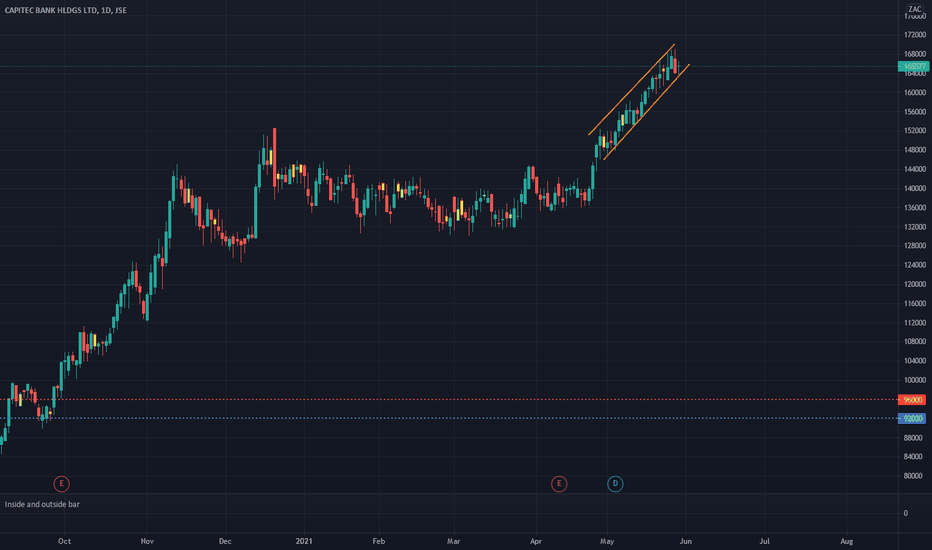Select the blue 92000 price label

click(912, 419)
